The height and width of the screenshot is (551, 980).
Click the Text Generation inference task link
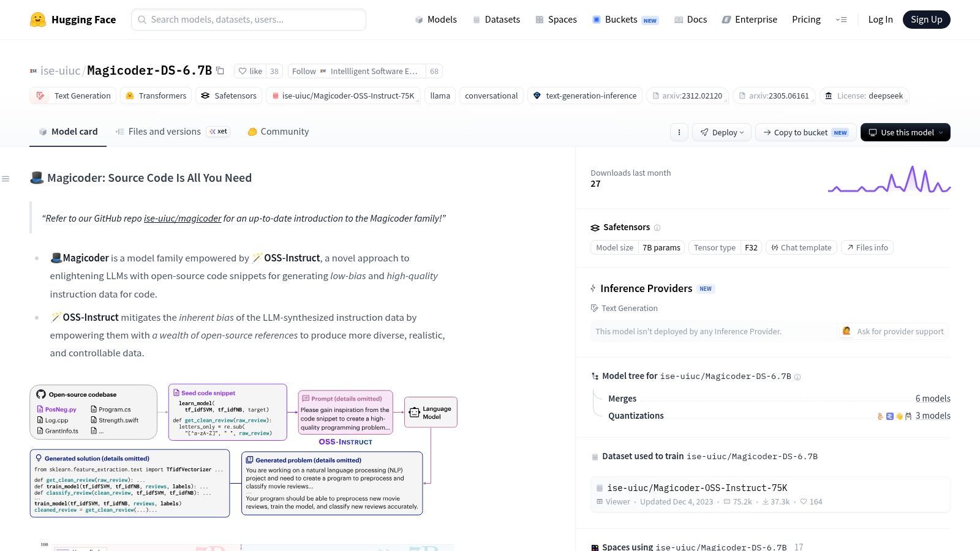tap(624, 308)
